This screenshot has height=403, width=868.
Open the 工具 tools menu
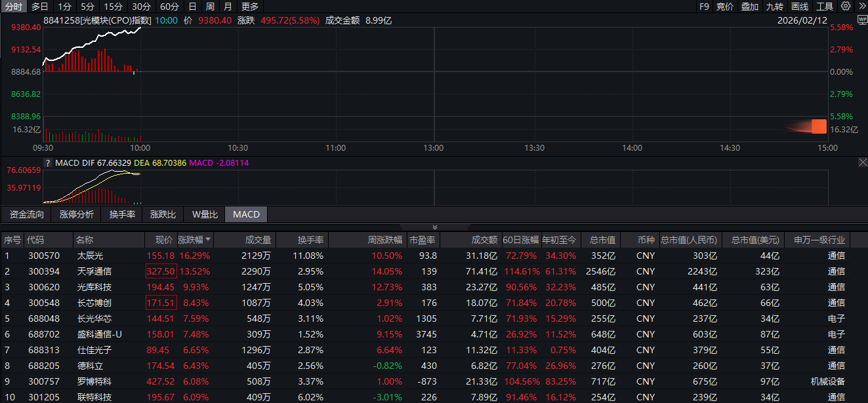point(825,7)
